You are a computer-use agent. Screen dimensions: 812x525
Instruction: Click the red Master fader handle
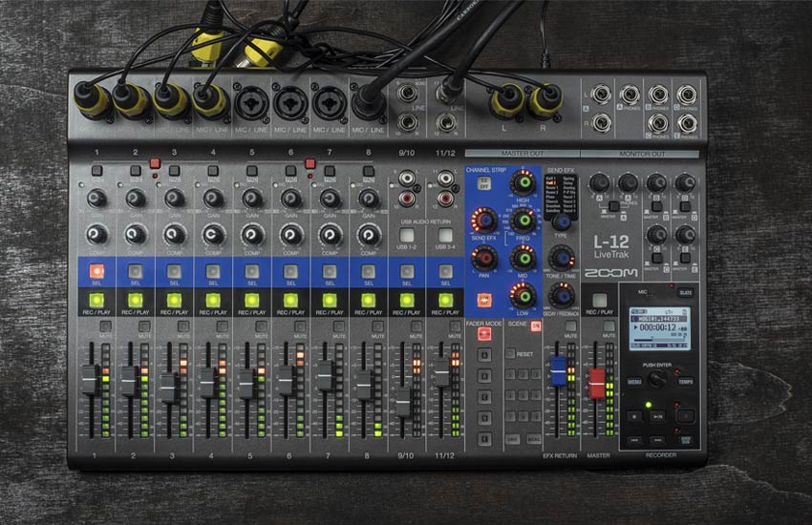click(597, 383)
